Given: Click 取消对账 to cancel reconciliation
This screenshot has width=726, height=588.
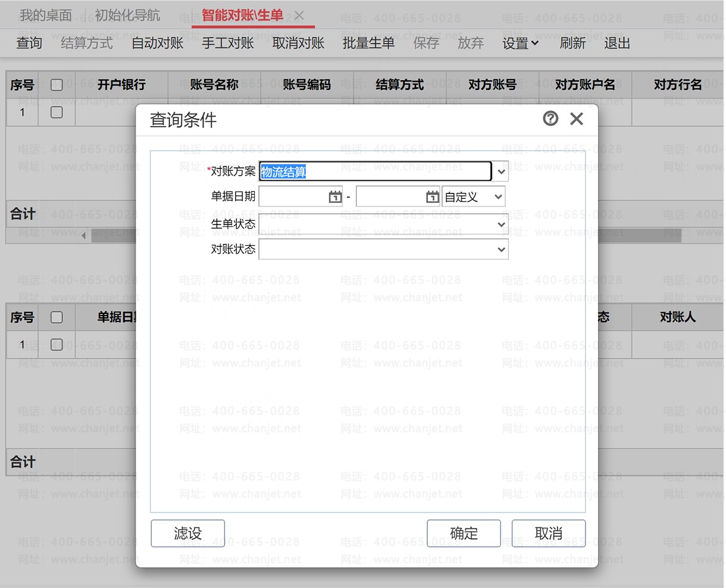Looking at the screenshot, I should pyautogui.click(x=298, y=43).
